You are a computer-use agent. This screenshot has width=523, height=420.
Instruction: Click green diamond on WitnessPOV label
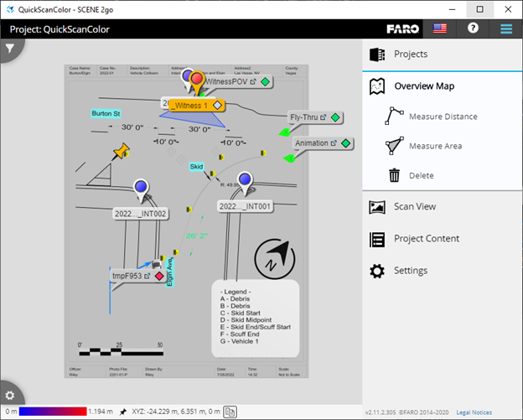265,81
